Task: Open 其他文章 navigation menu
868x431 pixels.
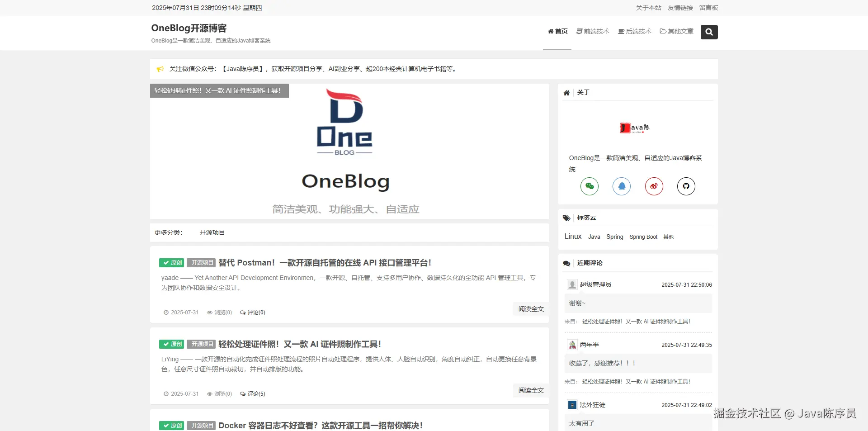Action: 676,31
